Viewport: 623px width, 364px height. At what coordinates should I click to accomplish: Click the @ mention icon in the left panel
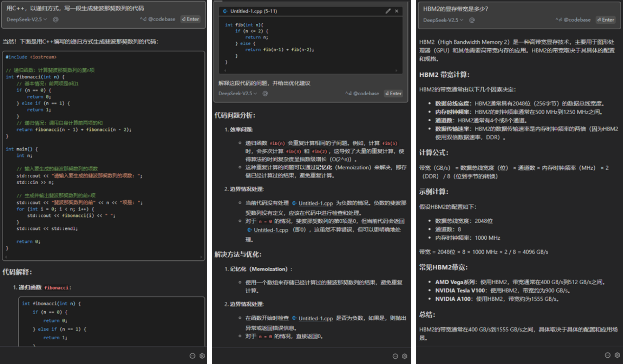point(56,20)
